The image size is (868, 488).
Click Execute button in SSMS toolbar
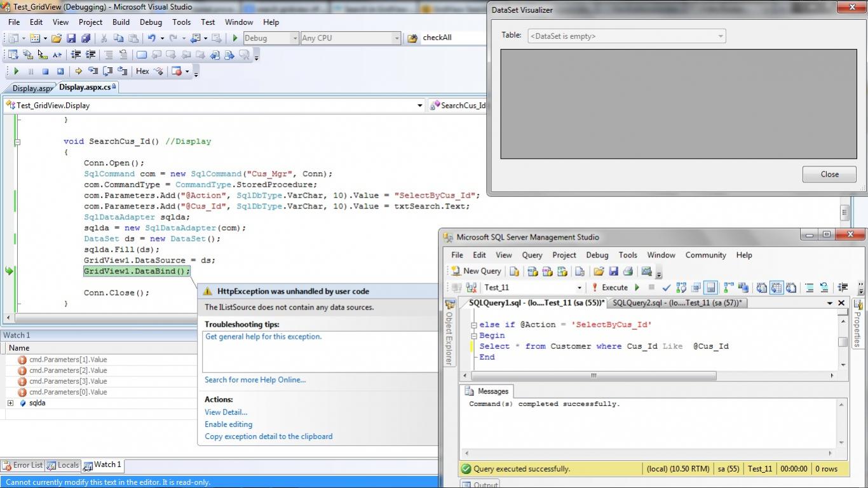609,288
